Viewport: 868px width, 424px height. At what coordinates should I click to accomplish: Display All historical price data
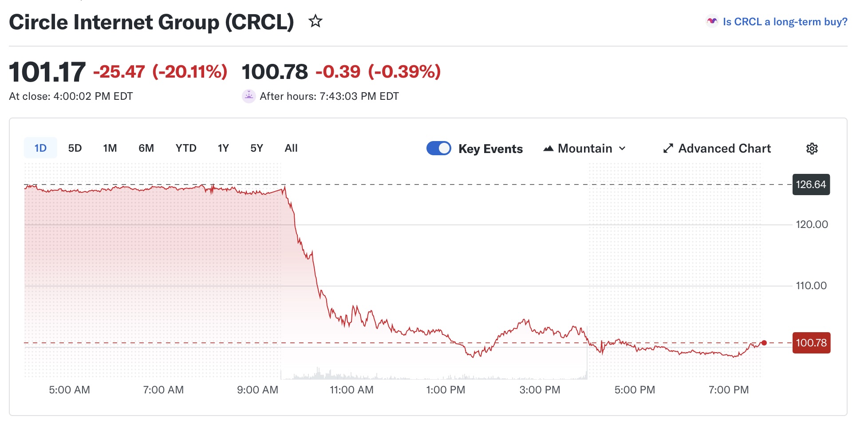(x=291, y=148)
